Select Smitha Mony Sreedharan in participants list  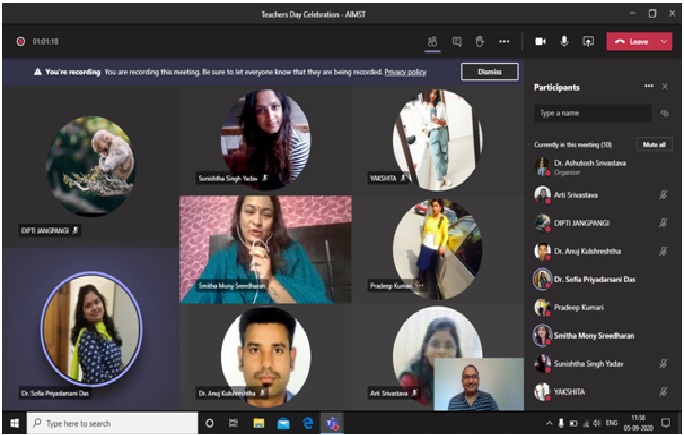[x=595, y=335]
